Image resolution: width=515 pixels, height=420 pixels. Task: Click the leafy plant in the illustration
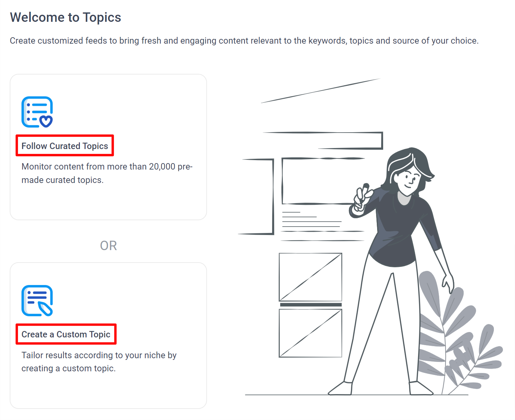coord(460,332)
